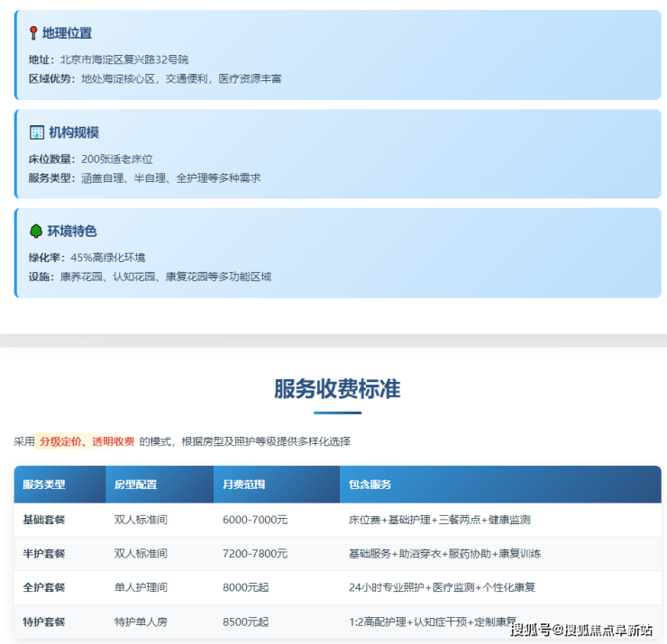Viewport: 667px width, 644px height.
Task: Click the 房型配置 column header
Action: 135,485
